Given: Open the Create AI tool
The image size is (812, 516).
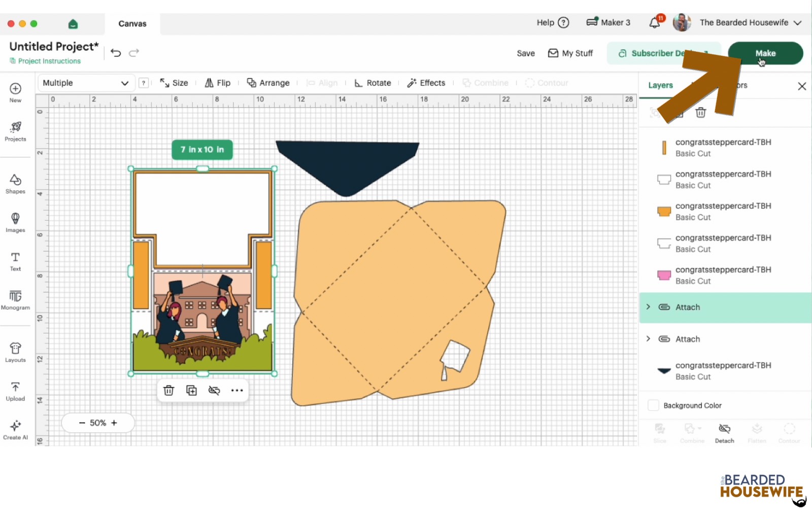Looking at the screenshot, I should tap(15, 429).
